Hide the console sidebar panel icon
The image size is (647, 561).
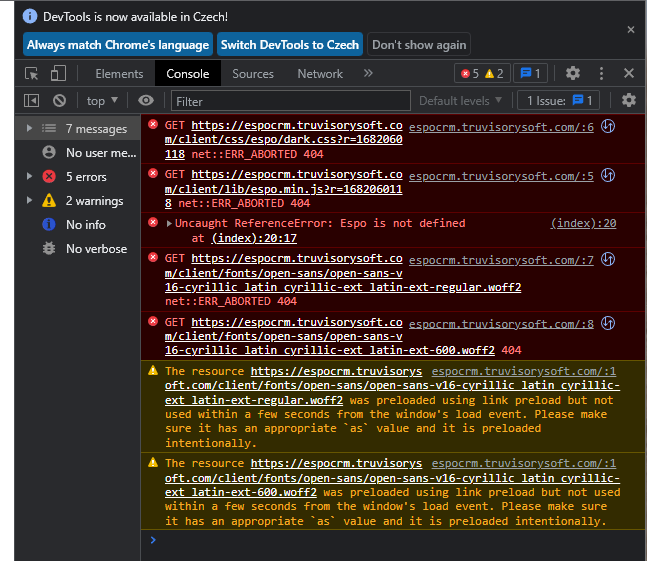[32, 100]
